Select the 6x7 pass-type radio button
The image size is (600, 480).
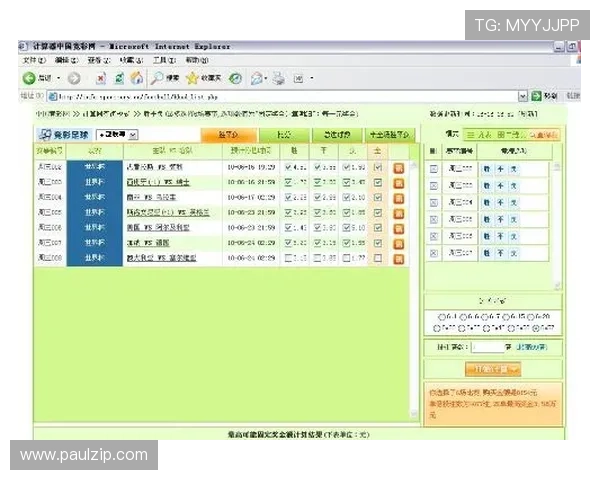485,317
